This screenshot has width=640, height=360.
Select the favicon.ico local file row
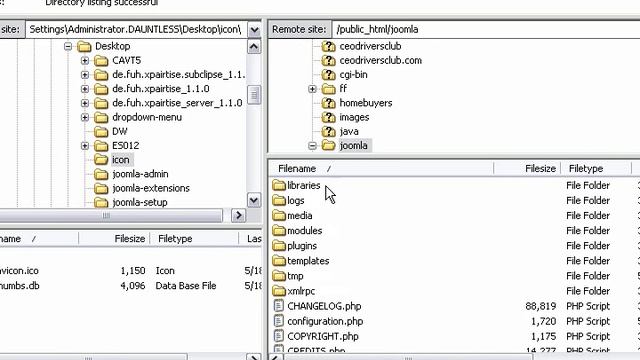[131, 271]
